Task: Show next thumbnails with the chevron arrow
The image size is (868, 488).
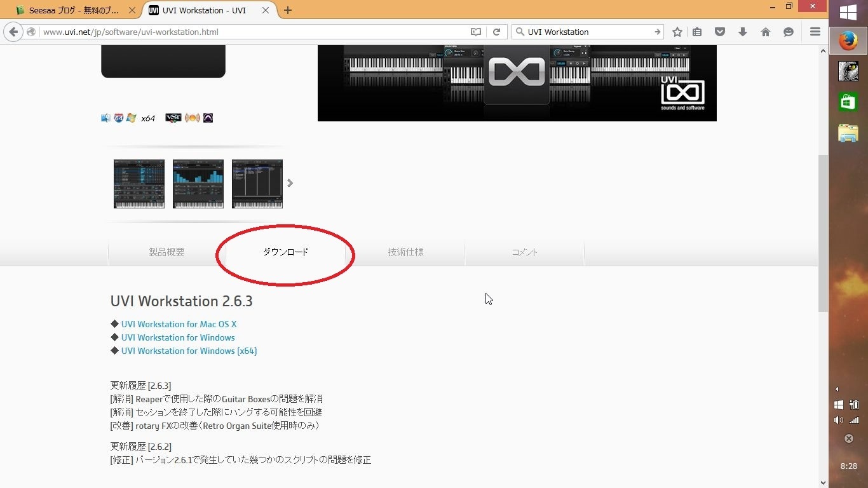Action: pos(290,183)
